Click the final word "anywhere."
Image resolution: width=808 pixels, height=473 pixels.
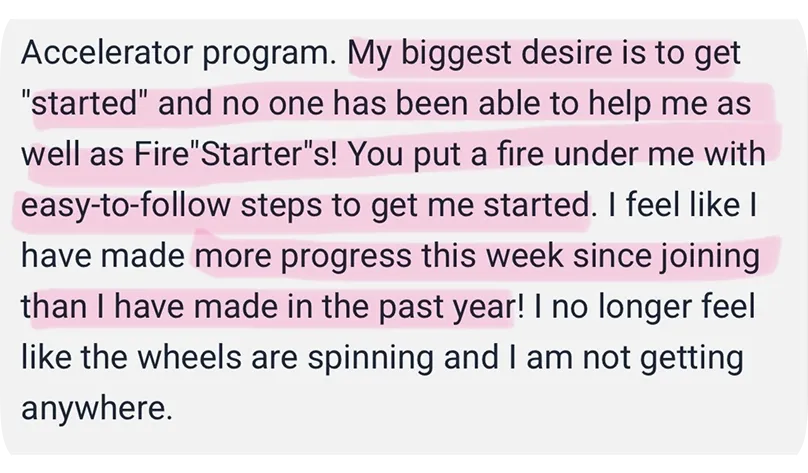pos(96,409)
